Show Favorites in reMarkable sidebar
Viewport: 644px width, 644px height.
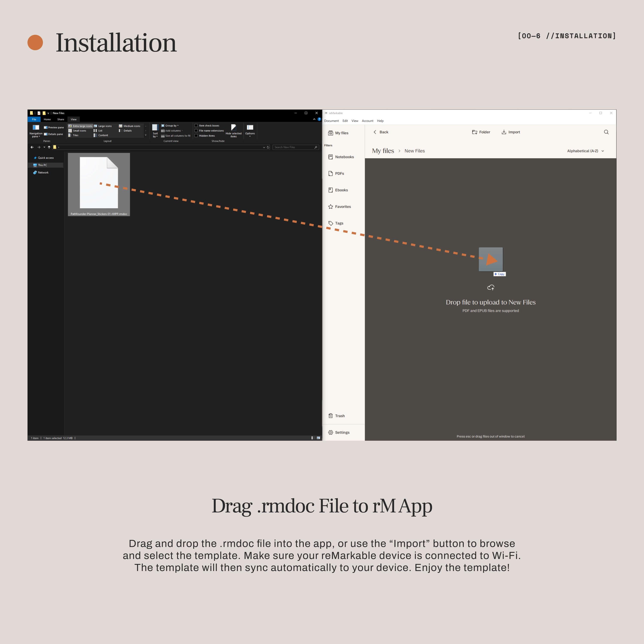(x=339, y=207)
